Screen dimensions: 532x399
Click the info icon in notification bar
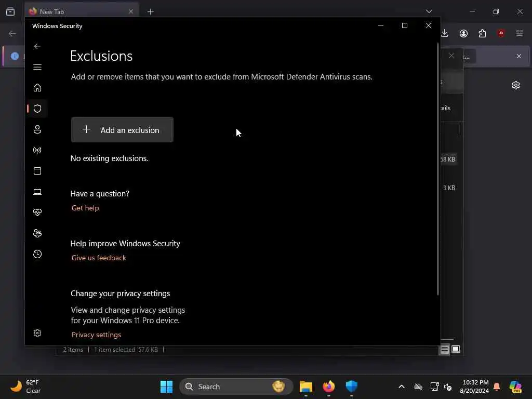pos(15,56)
